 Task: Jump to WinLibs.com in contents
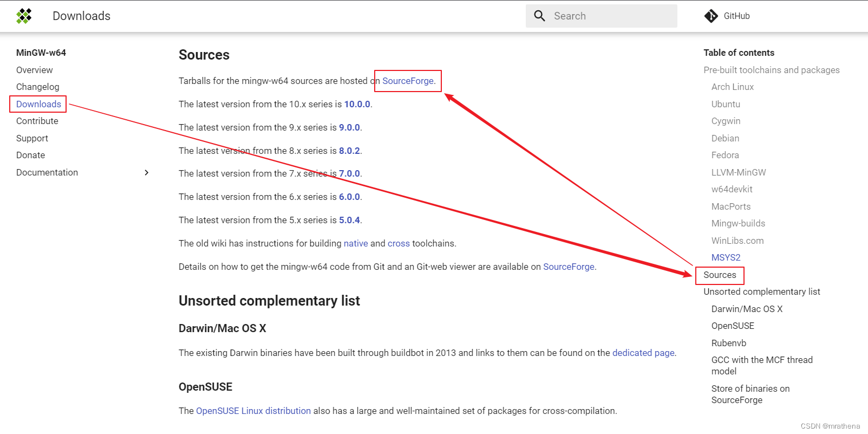pos(738,241)
